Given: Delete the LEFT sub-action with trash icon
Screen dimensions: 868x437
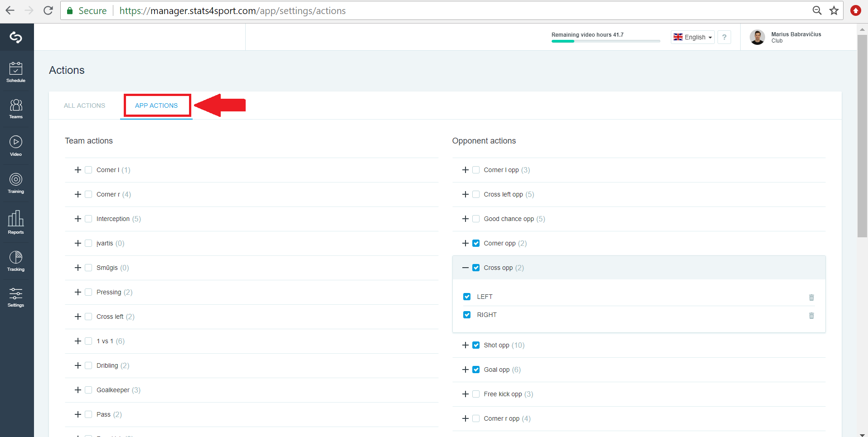Looking at the screenshot, I should coord(811,298).
